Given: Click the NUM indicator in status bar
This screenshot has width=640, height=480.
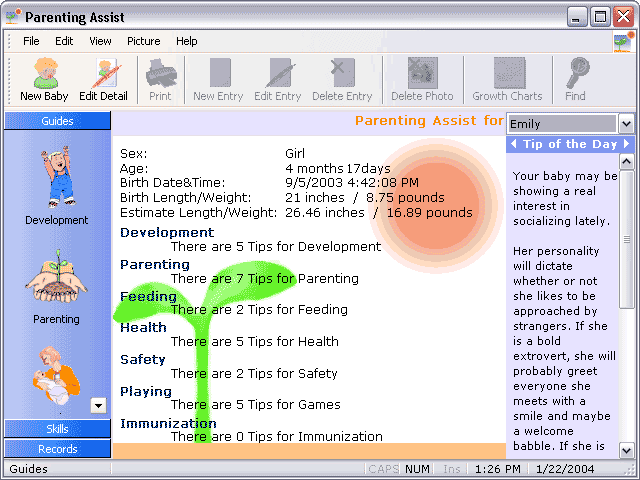Looking at the screenshot, I should (417, 469).
